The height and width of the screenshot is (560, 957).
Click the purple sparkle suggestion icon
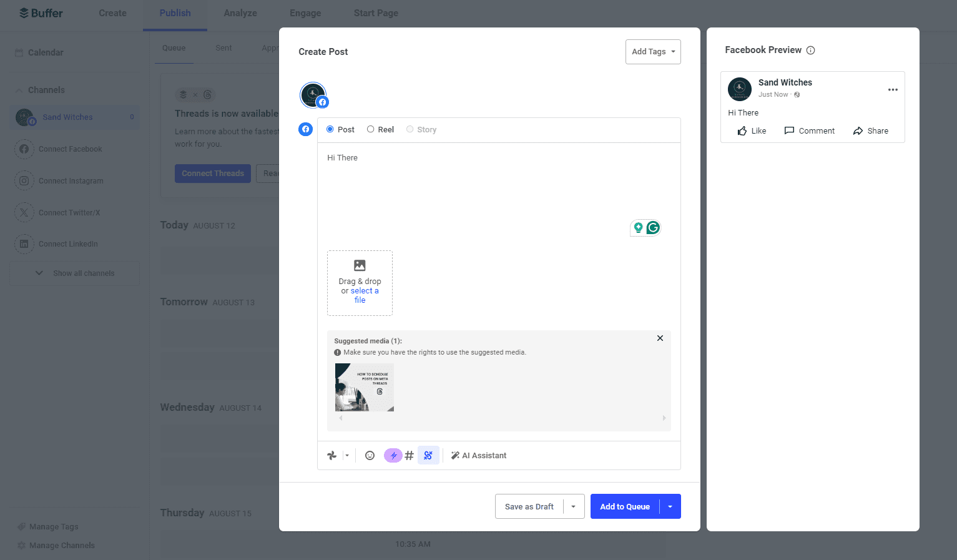tap(393, 455)
